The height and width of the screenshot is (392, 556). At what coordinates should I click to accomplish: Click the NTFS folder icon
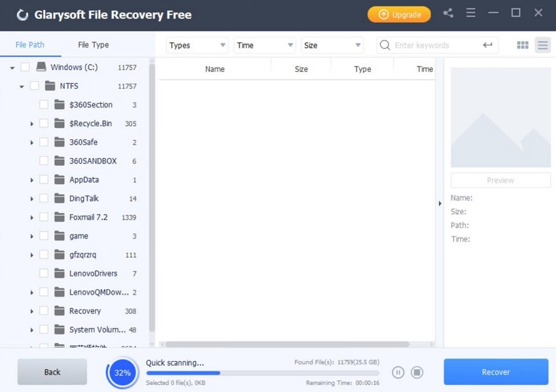(50, 86)
